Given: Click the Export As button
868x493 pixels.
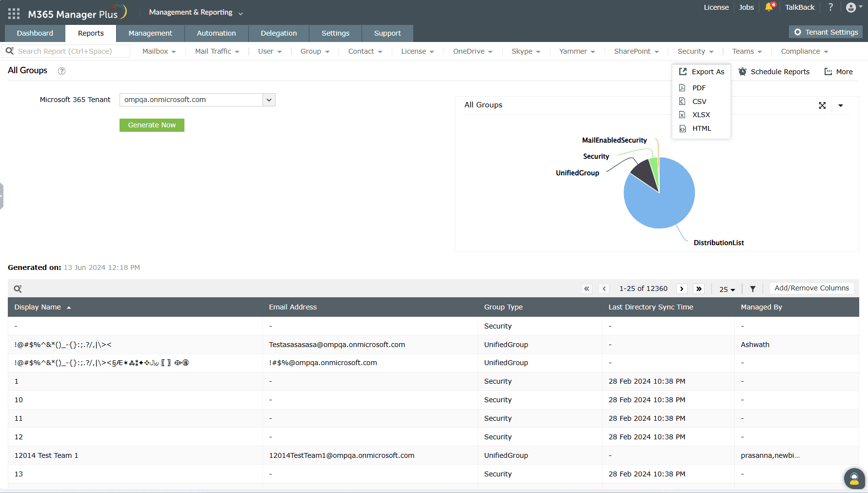Looking at the screenshot, I should [x=702, y=72].
